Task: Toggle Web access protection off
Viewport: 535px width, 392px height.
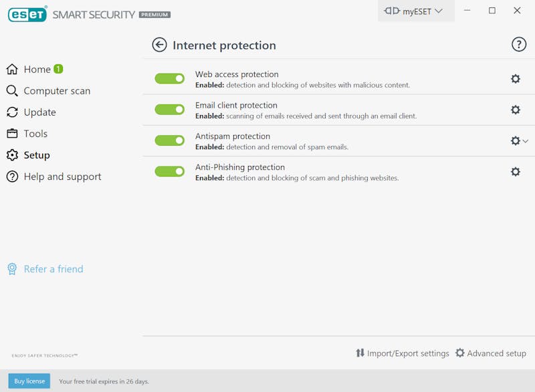Action: pyautogui.click(x=170, y=78)
